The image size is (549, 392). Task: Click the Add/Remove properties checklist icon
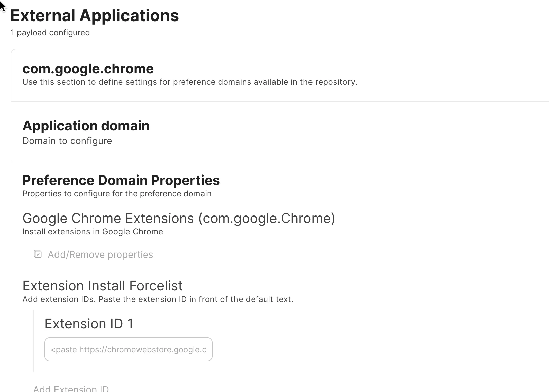point(38,254)
